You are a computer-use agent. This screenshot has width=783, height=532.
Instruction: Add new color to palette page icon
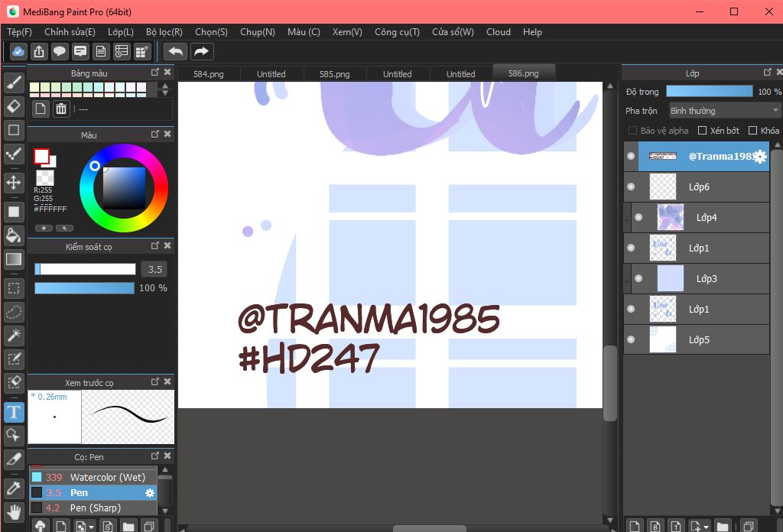(x=41, y=109)
